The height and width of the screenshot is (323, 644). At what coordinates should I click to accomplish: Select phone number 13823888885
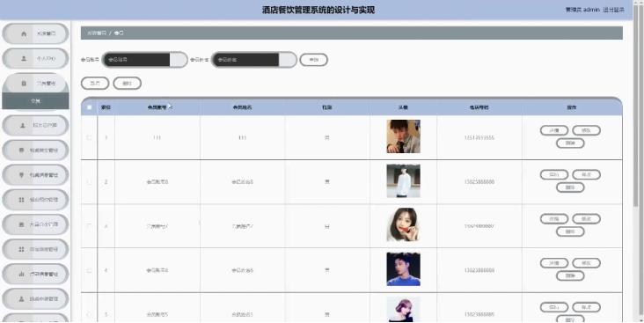click(479, 315)
